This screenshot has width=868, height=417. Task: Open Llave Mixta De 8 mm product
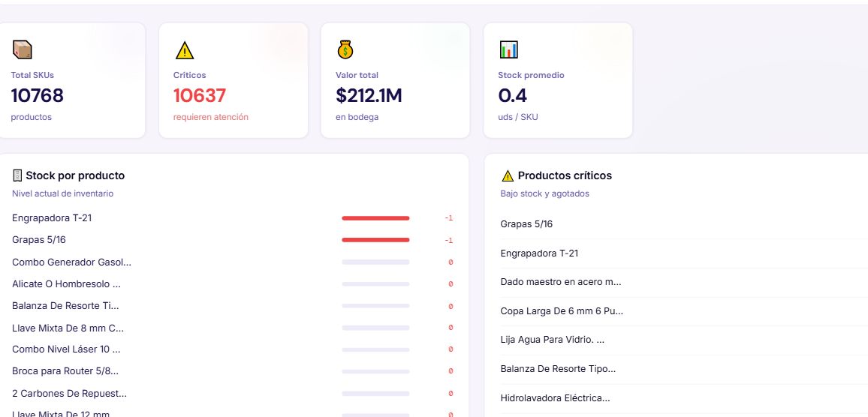point(233,328)
